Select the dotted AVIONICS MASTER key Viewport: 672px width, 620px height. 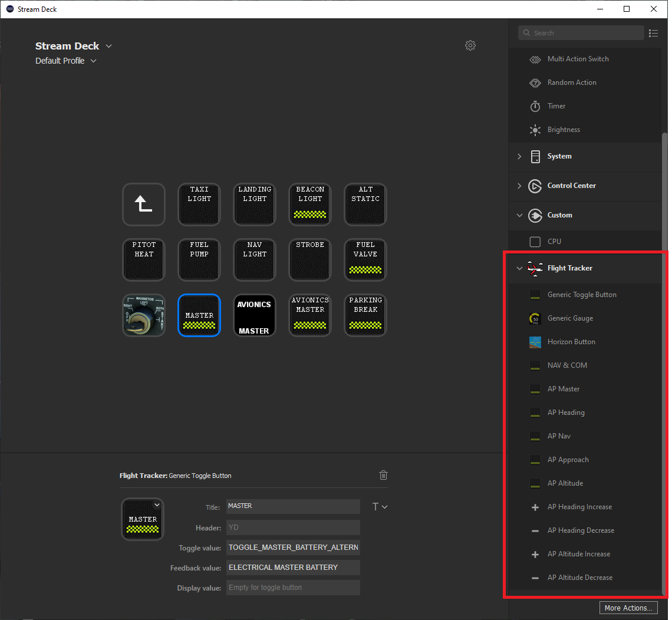(310, 315)
